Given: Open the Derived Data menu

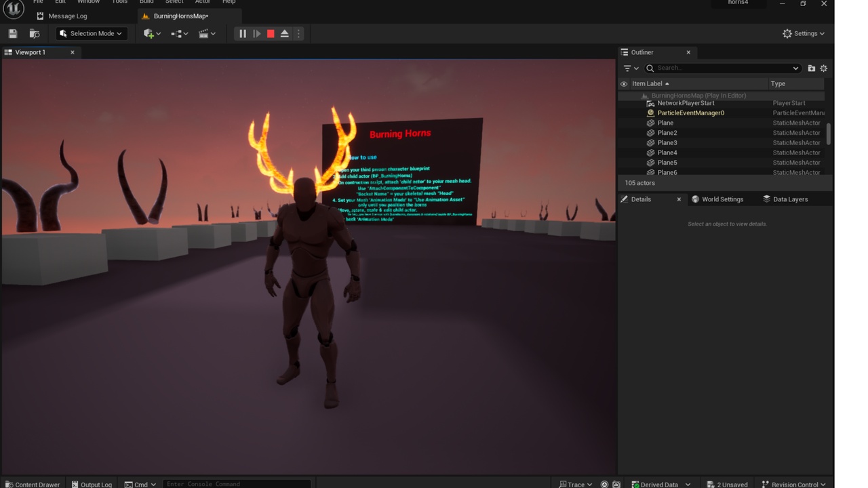Looking at the screenshot, I should [660, 484].
